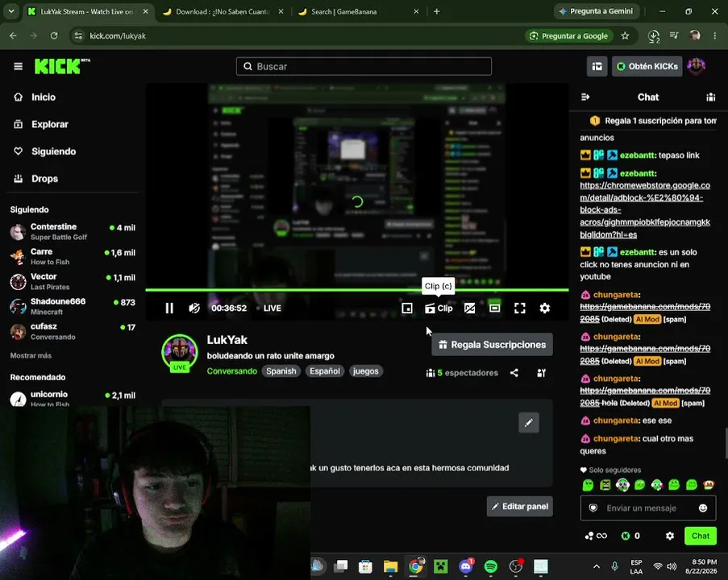The height and width of the screenshot is (580, 728).
Task: Switch to the Download GameBanana tab
Action: [223, 11]
